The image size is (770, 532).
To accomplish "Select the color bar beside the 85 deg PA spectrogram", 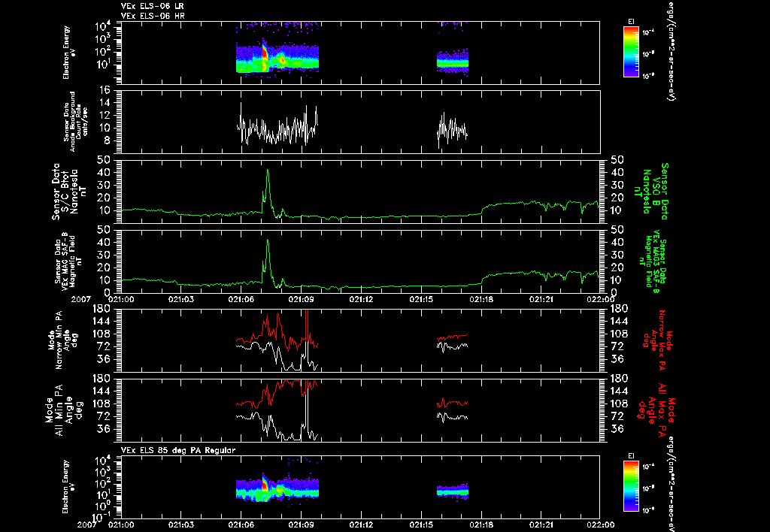I will (x=631, y=486).
